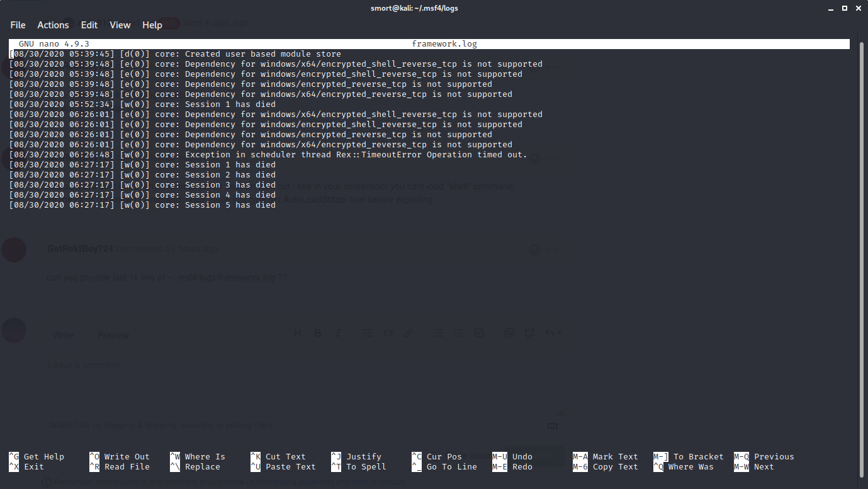Minimize the terminal window
Screen dimensions: 868x489
click(x=828, y=8)
